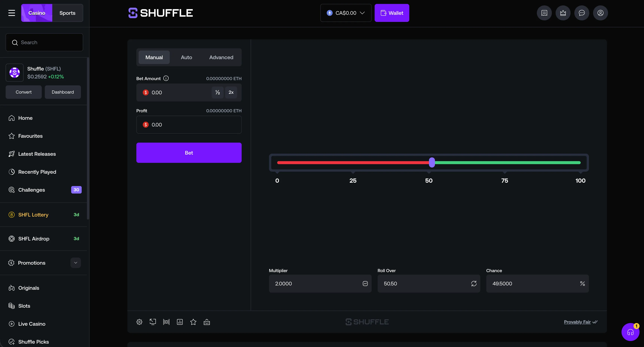Open live stats chart icon
This screenshot has width=644, height=347.
(x=180, y=322)
